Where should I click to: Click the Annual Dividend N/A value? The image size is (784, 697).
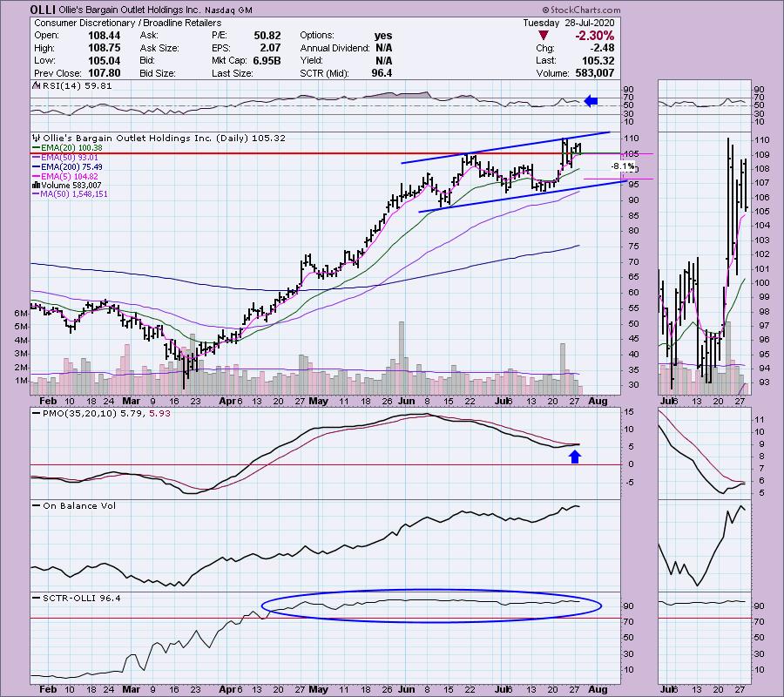[383, 48]
